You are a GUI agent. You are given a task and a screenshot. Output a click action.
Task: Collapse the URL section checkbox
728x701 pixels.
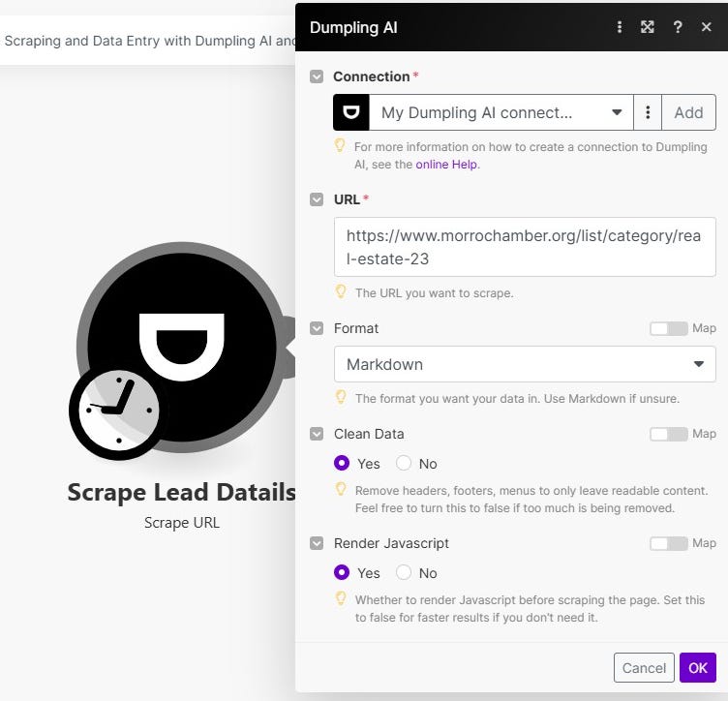317,199
